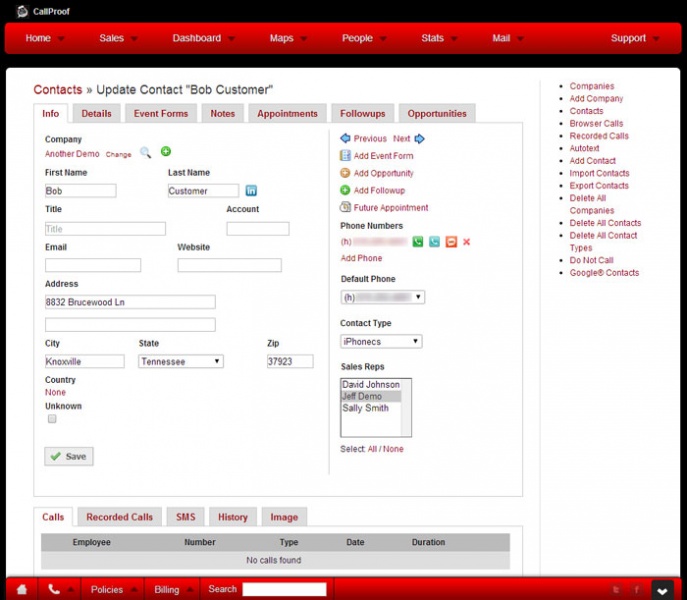Image resolution: width=687 pixels, height=600 pixels.
Task: Switch to the Appointments tab
Action: [x=287, y=114]
